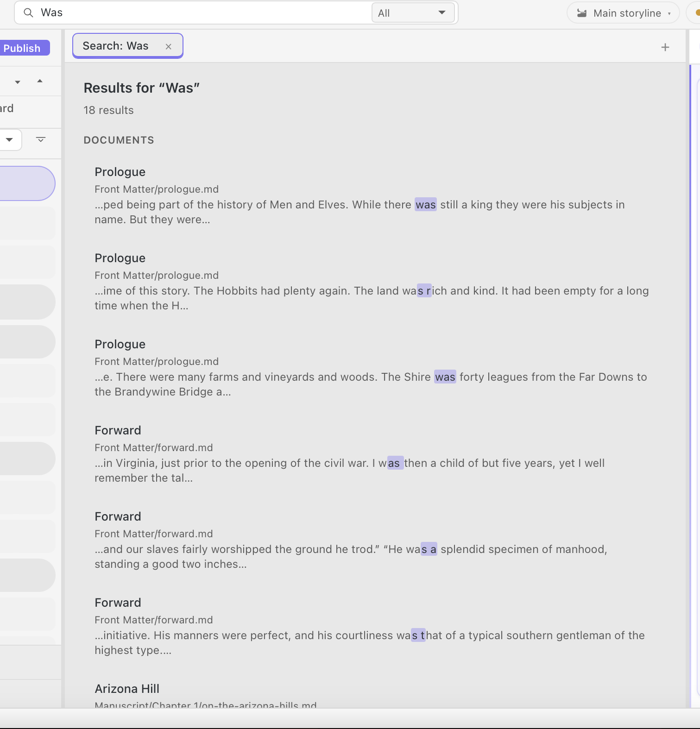Switch to the "Search: Was" tab
The image size is (700, 729).
coord(116,46)
